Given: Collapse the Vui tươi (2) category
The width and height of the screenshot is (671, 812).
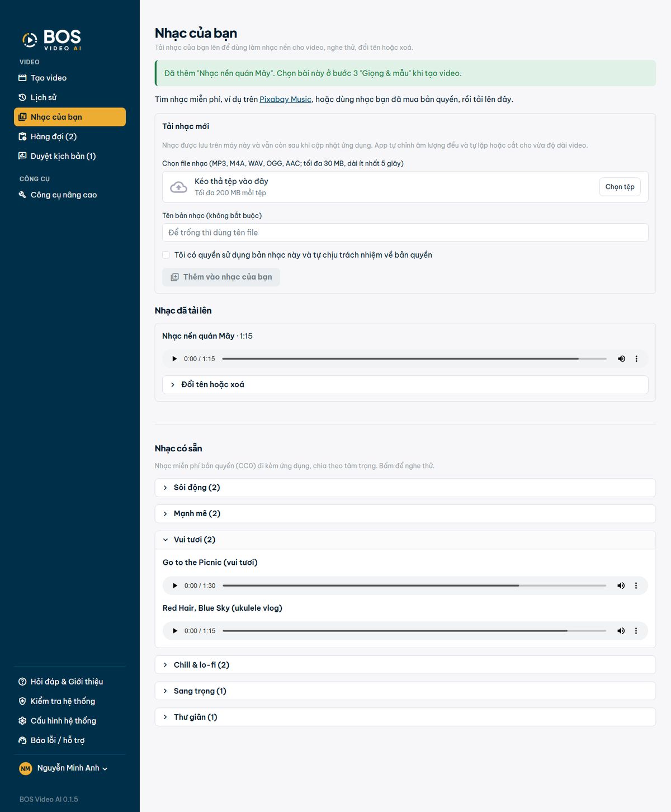Looking at the screenshot, I should (x=405, y=540).
